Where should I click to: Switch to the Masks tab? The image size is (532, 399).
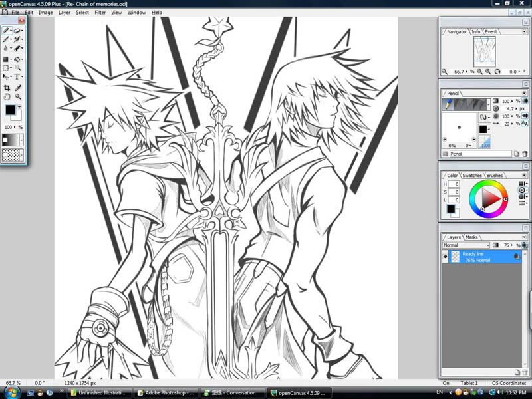pyautogui.click(x=471, y=237)
